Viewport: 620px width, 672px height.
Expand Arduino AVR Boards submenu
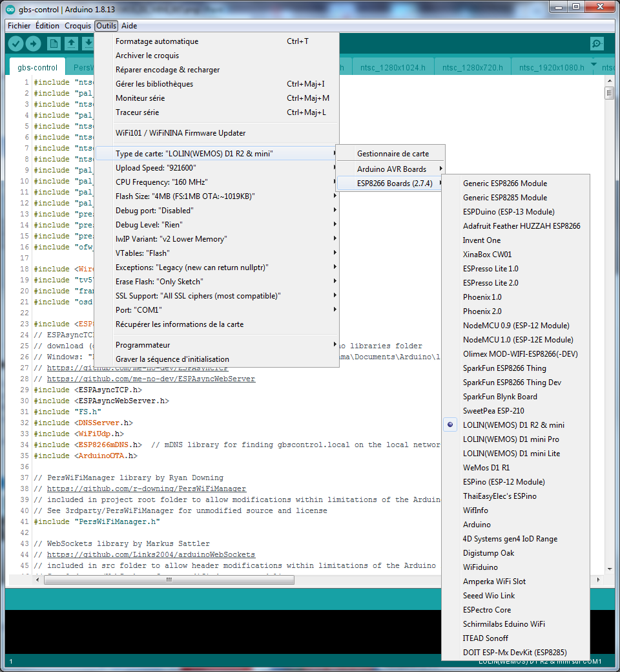[x=390, y=169]
